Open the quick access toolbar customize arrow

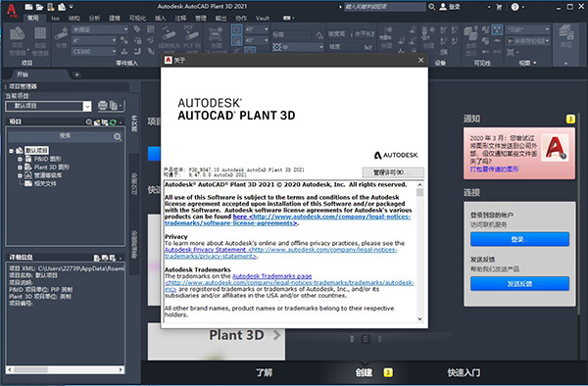tap(72, 7)
